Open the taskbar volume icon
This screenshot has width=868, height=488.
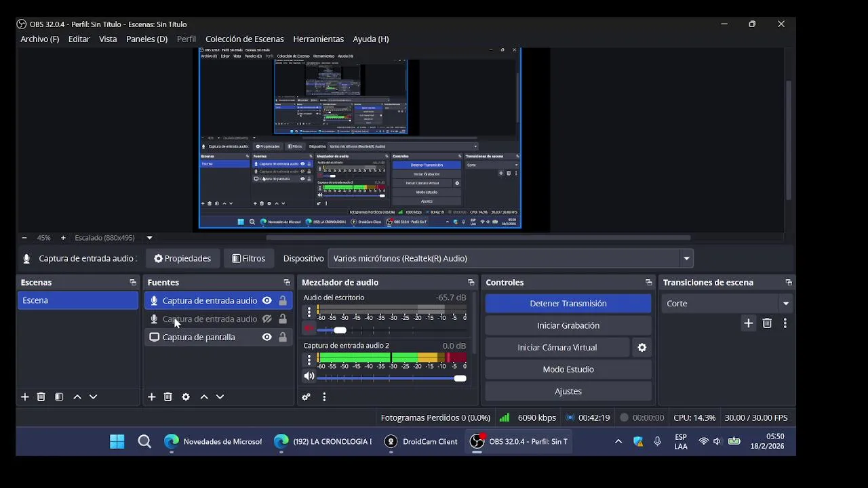point(717,441)
